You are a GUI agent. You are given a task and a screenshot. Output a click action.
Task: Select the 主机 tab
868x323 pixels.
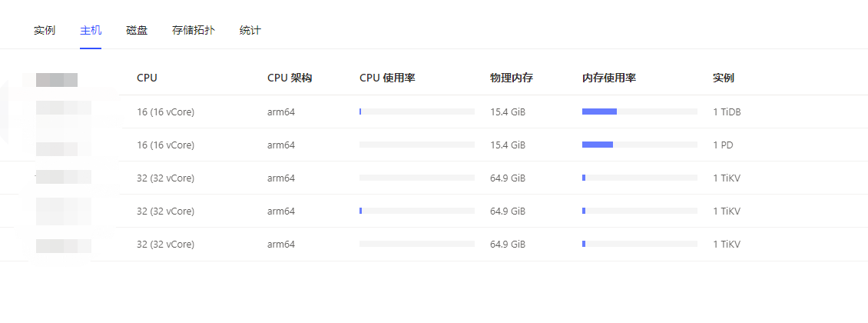point(91,31)
